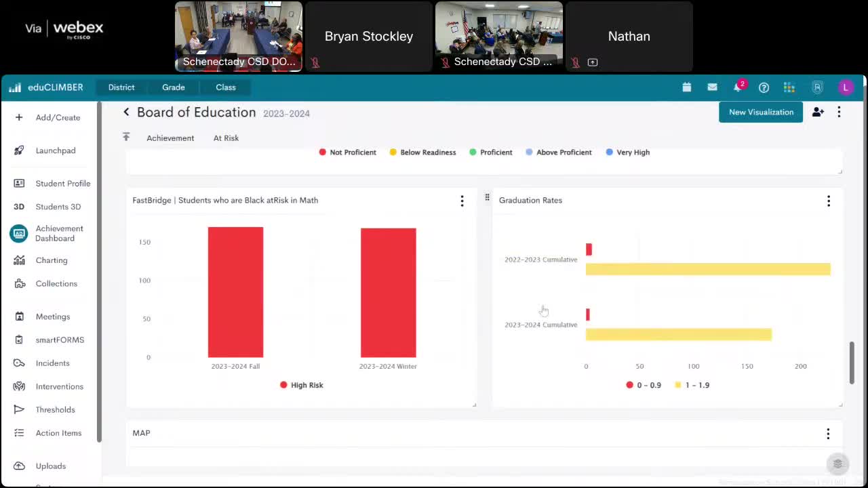Open the purple L user avatar
The image size is (868, 488).
(845, 87)
